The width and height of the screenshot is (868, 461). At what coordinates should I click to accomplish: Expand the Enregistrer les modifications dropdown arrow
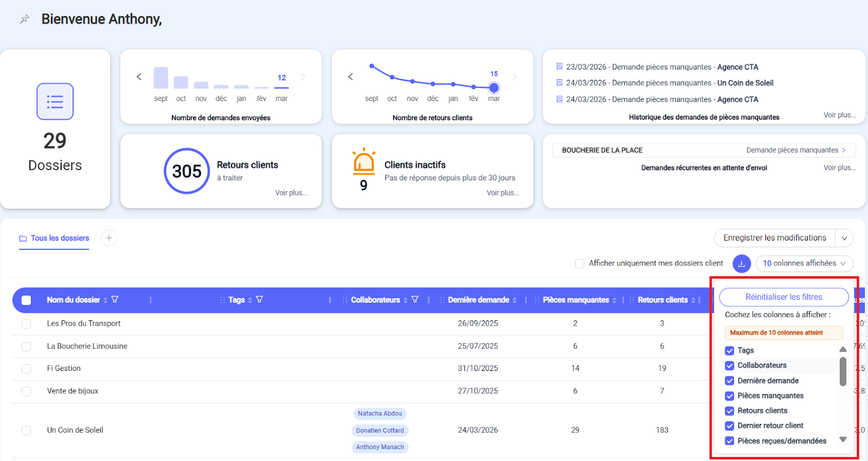[844, 238]
